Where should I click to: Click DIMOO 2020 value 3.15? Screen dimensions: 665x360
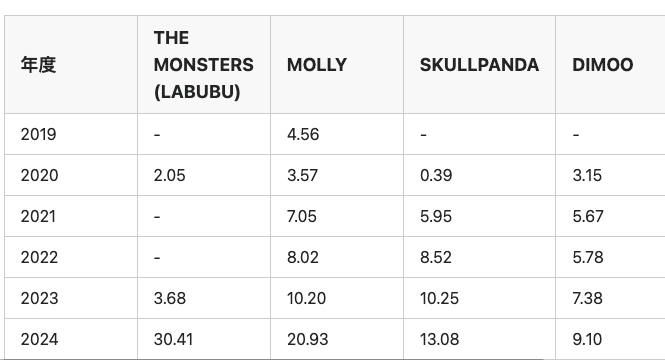pyautogui.click(x=587, y=175)
